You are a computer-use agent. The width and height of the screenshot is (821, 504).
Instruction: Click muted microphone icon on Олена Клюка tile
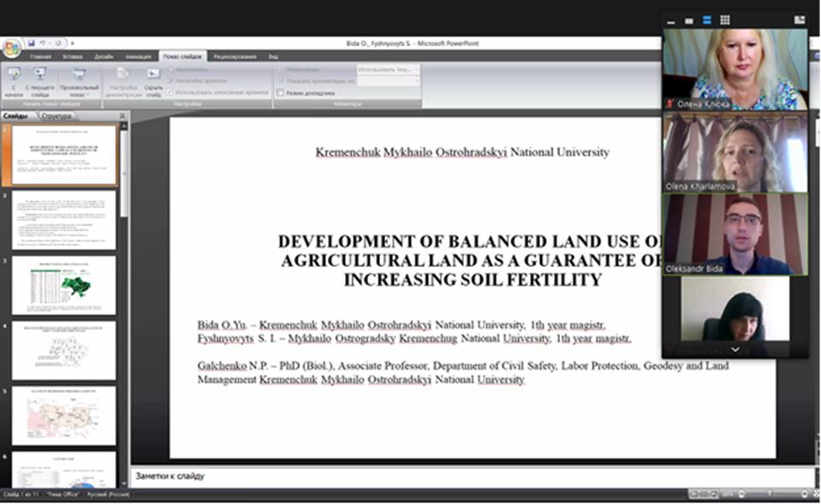[669, 104]
